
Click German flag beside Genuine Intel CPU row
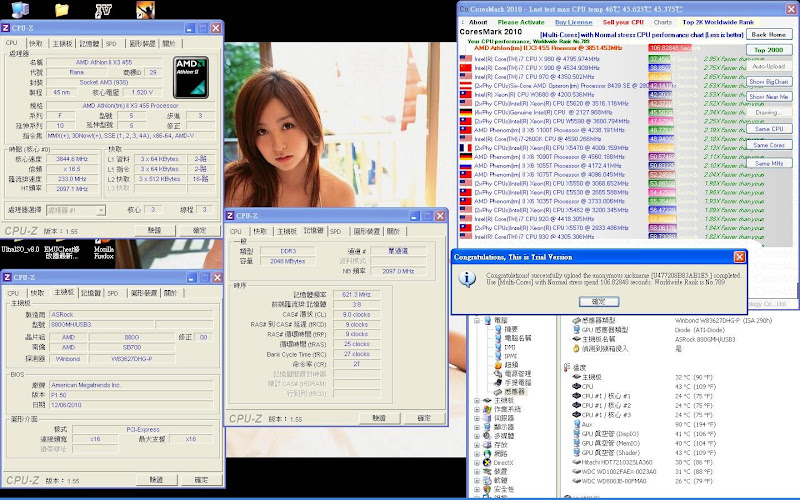(465, 112)
